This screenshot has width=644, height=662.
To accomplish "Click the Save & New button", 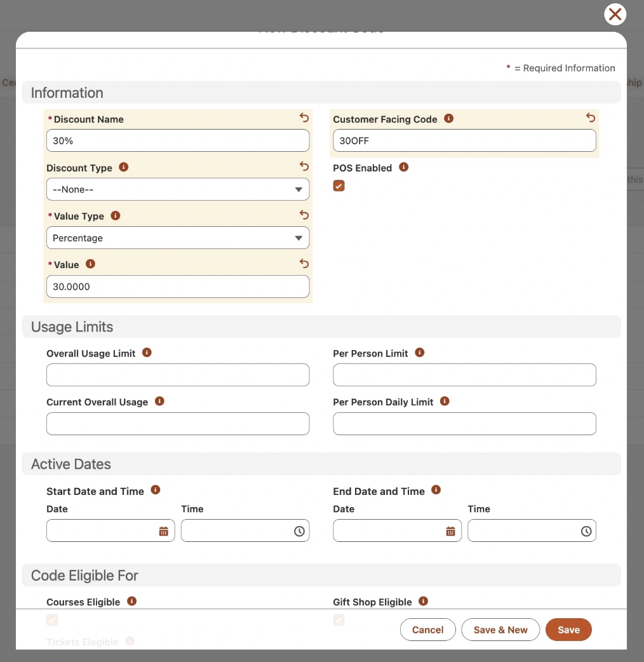I will click(x=500, y=630).
